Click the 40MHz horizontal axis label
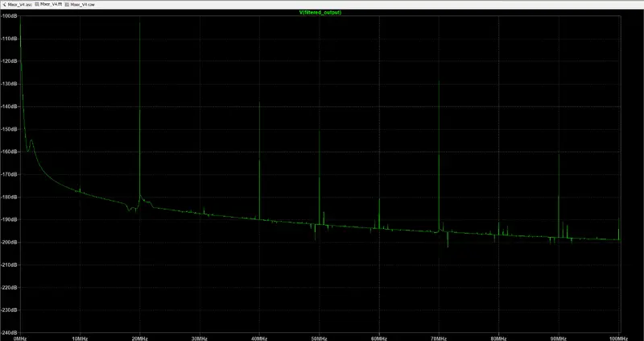Screen dimensions: 644x341 click(259, 339)
